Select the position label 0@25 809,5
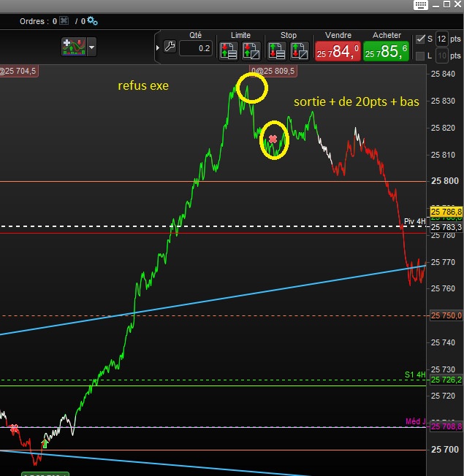464x476 pixels. pos(273,71)
